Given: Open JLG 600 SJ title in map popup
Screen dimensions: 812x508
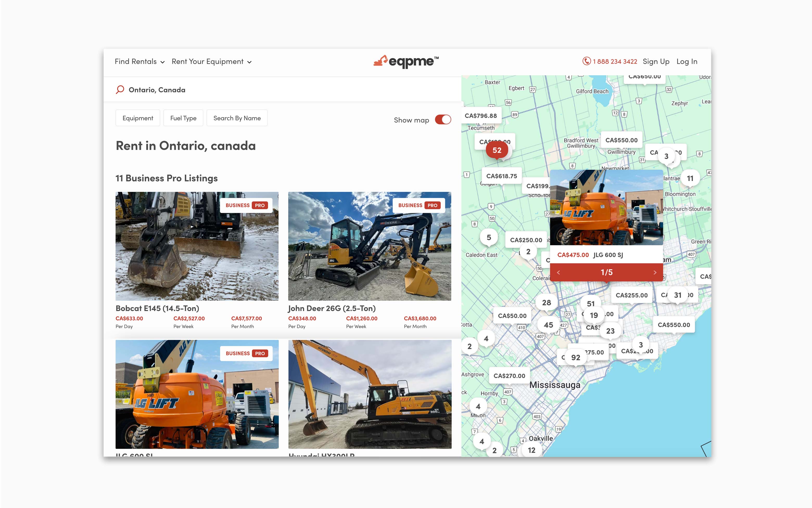Looking at the screenshot, I should click(x=608, y=255).
